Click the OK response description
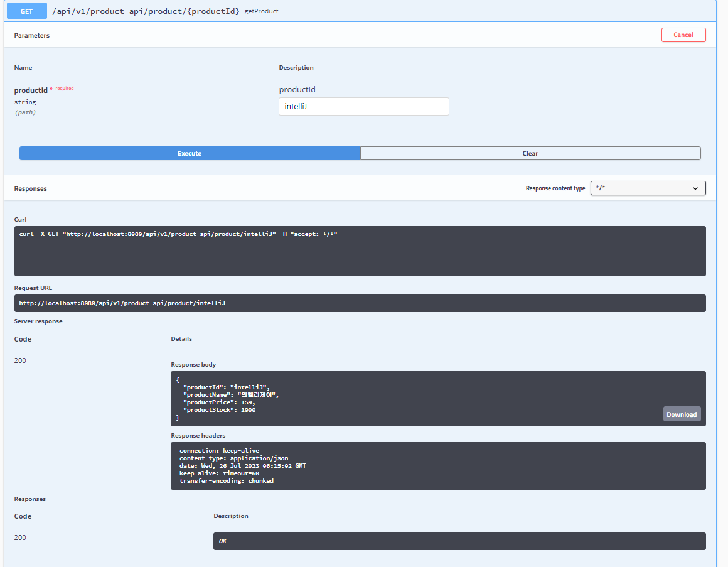Screen dimensions: 728x567 (x=222, y=541)
